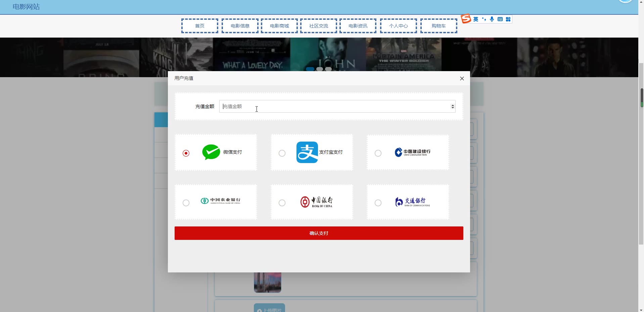Image resolution: width=644 pixels, height=312 pixels.
Task: Open the 购物车 navigation item
Action: tap(439, 26)
